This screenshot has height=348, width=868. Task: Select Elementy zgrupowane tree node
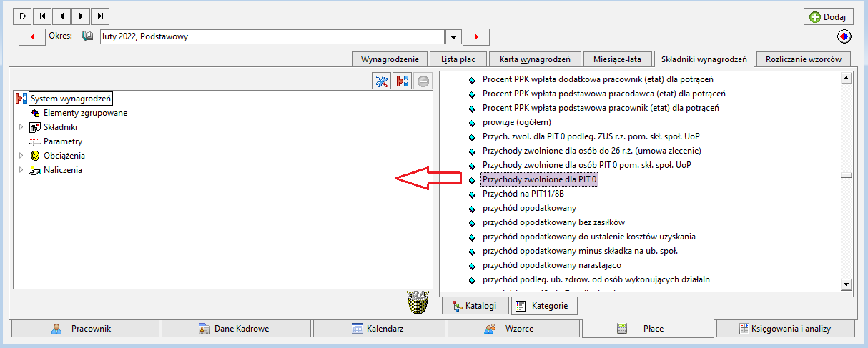pyautogui.click(x=86, y=113)
